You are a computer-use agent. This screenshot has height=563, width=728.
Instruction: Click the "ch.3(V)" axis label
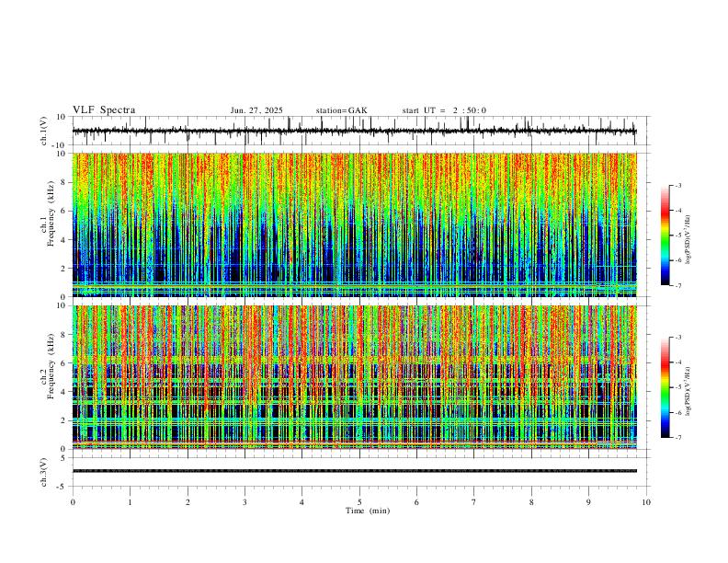pyautogui.click(x=44, y=472)
